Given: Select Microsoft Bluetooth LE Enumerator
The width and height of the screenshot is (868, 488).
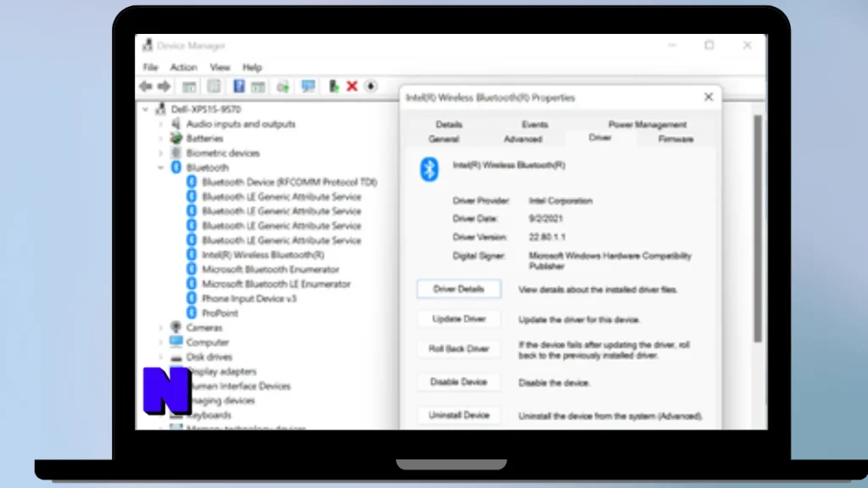Looking at the screenshot, I should click(276, 284).
